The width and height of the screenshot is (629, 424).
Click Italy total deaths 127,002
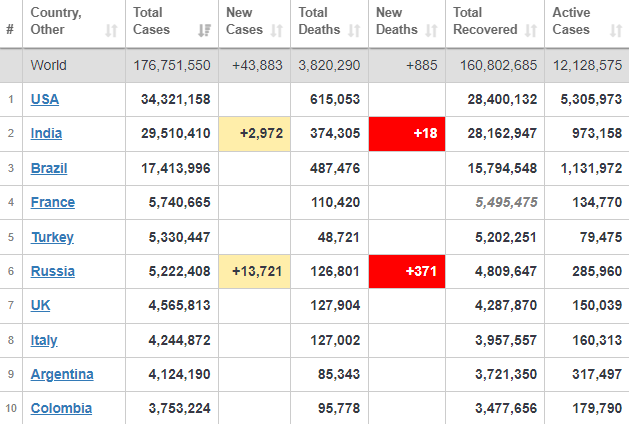(x=335, y=340)
